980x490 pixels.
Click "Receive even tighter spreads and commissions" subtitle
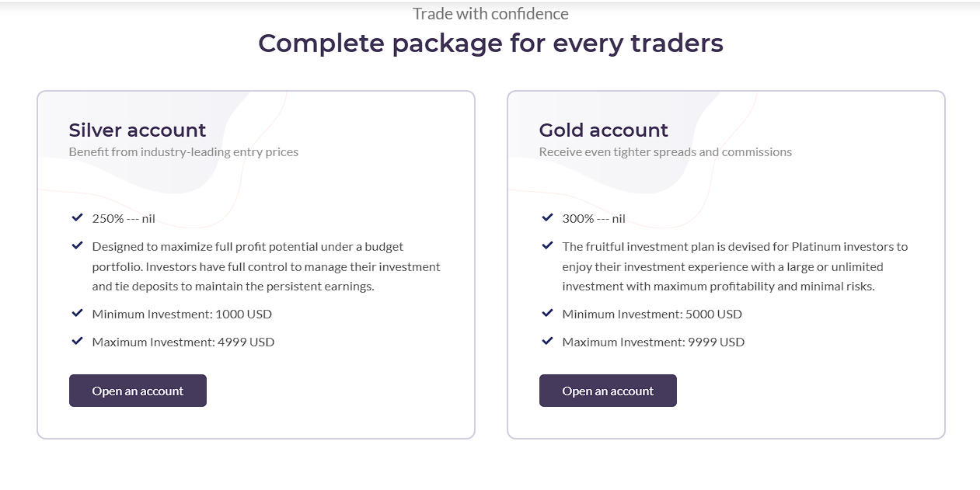(x=665, y=152)
